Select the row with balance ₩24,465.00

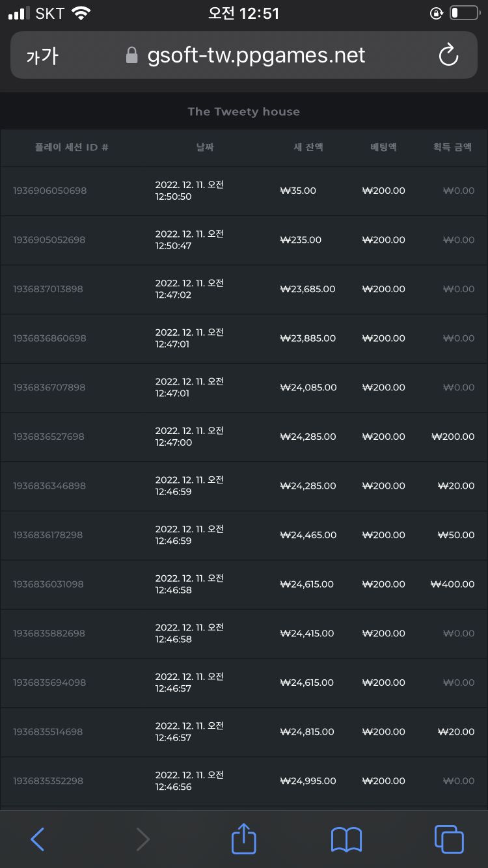(244, 535)
